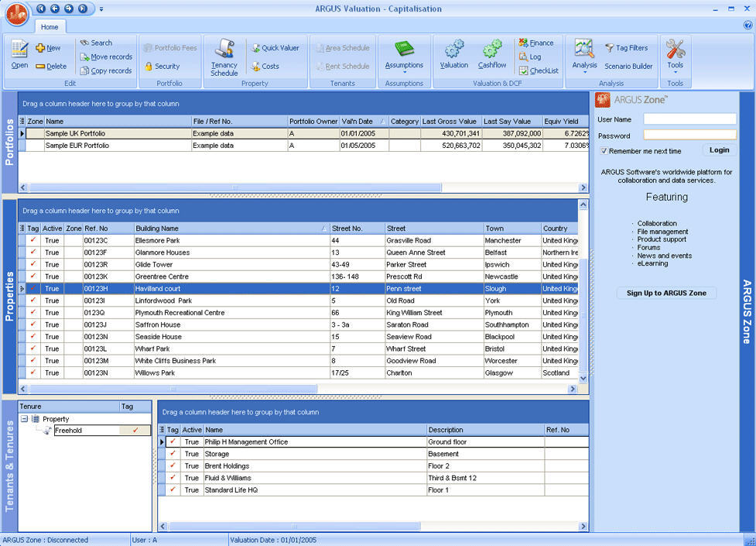Expand the Assumptions dropdown arrow
Image resolution: width=756 pixels, height=546 pixels.
point(404,73)
